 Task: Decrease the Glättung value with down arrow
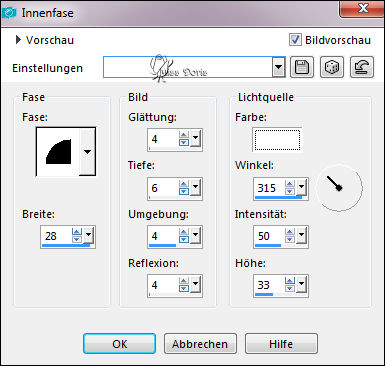(x=184, y=142)
